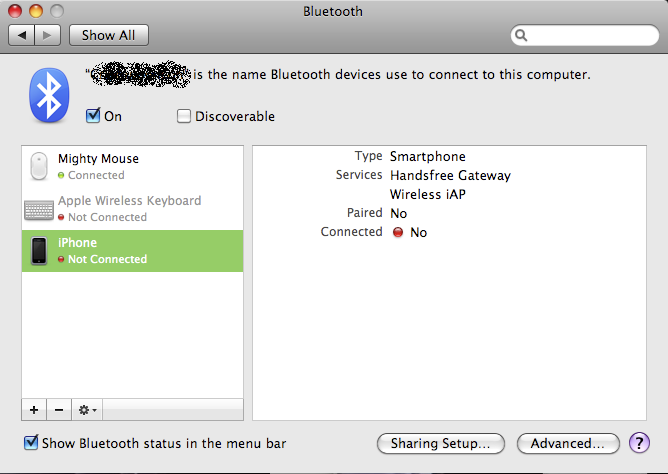Viewport: 668px width, 474px height.
Task: Click the red close window button
Action: (17, 11)
